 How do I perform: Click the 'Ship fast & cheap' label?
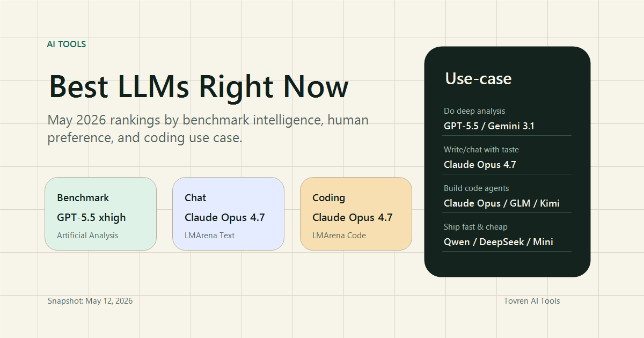pos(475,227)
